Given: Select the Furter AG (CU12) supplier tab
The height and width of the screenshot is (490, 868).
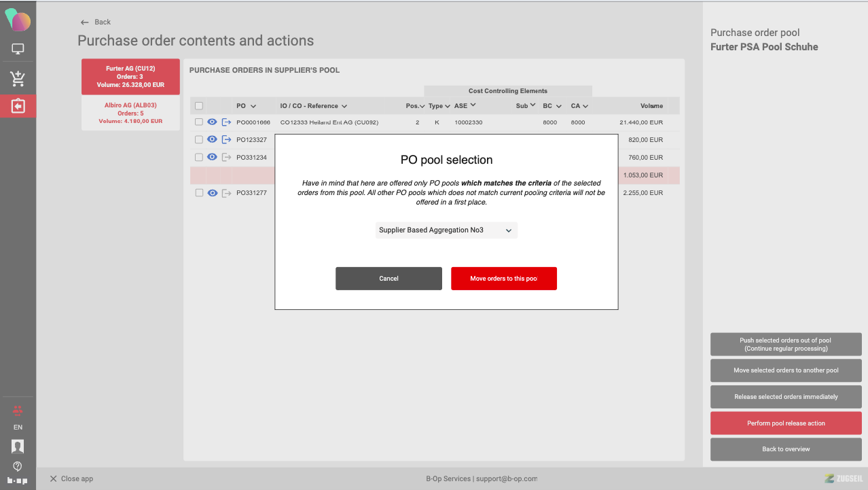Looking at the screenshot, I should pos(130,77).
